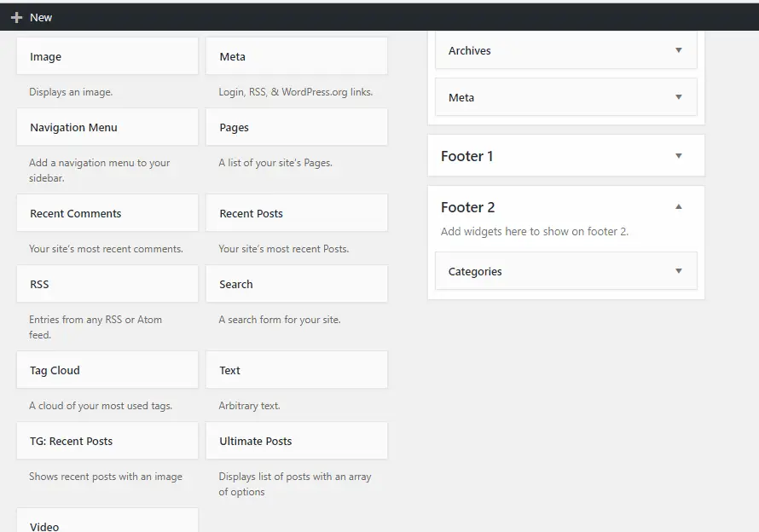Click the Categories widget title
Screen dimensions: 759x532
[475, 272]
